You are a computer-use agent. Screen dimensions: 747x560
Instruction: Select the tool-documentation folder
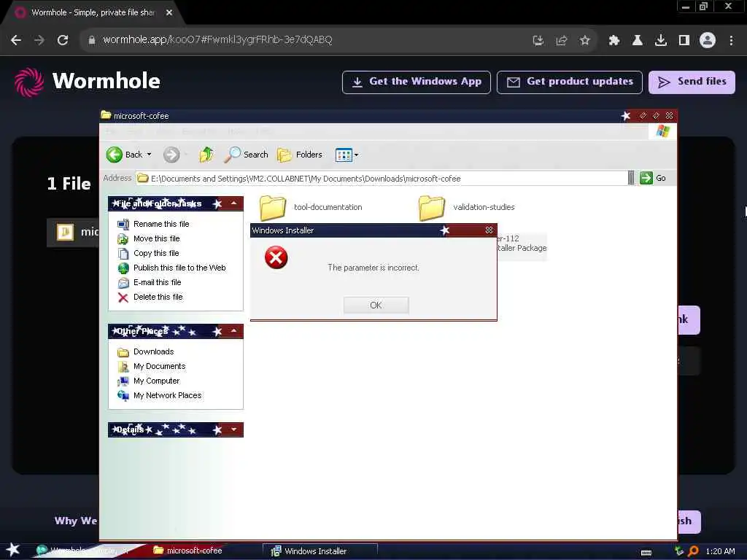(311, 208)
